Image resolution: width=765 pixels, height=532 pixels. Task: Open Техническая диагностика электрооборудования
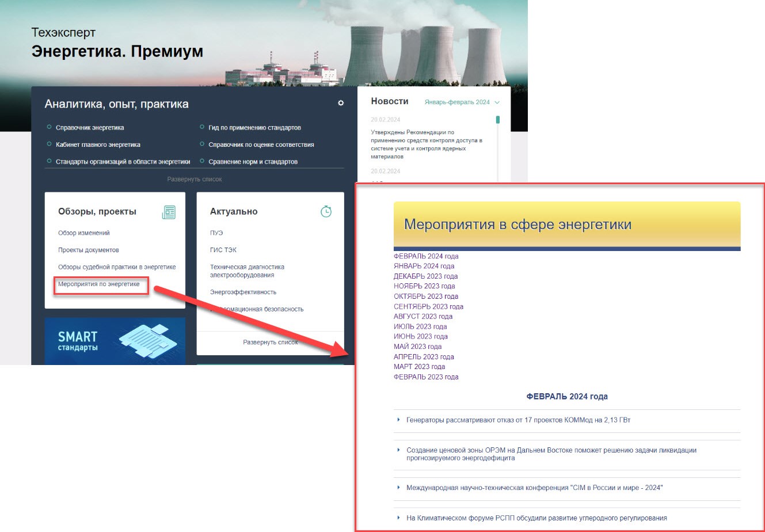tap(247, 271)
